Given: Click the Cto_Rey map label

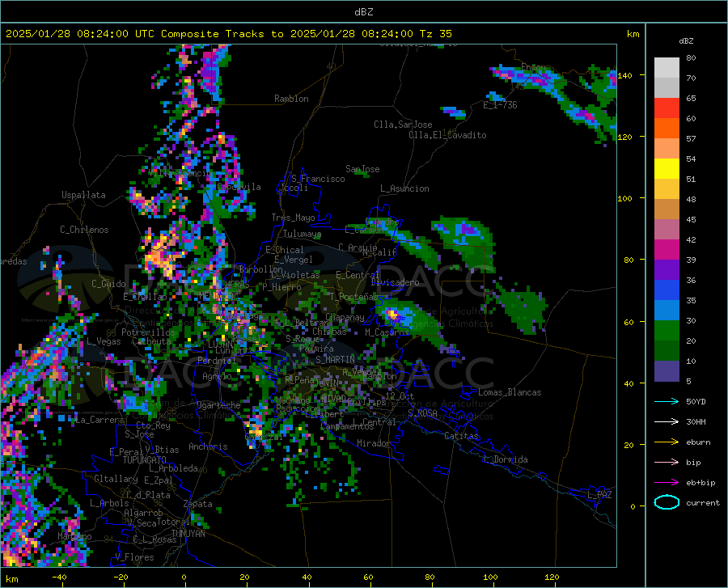Looking at the screenshot, I should pyautogui.click(x=153, y=425).
